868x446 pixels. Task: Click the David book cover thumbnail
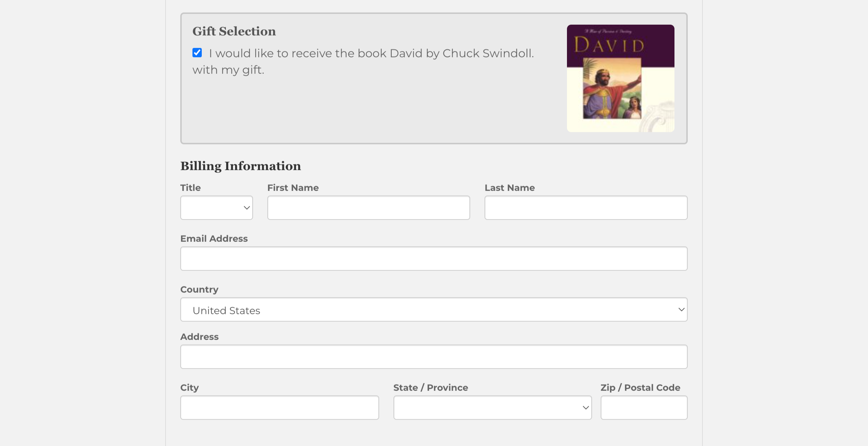tap(620, 78)
